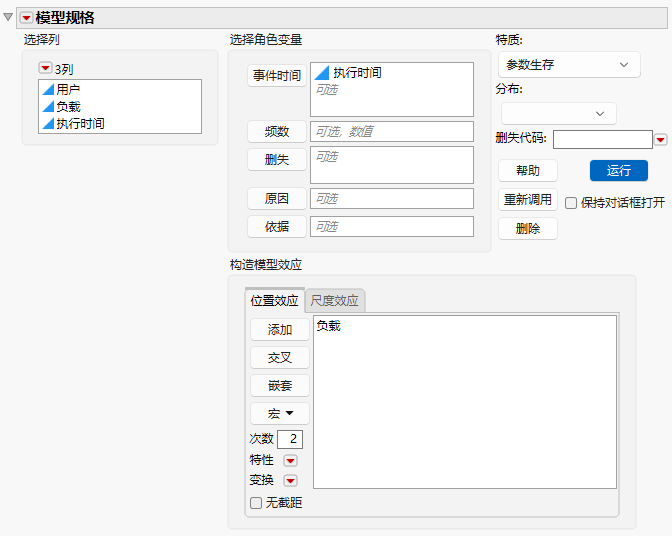Open the 3列 red triangle menu
The height and width of the screenshot is (536, 672).
click(x=45, y=68)
